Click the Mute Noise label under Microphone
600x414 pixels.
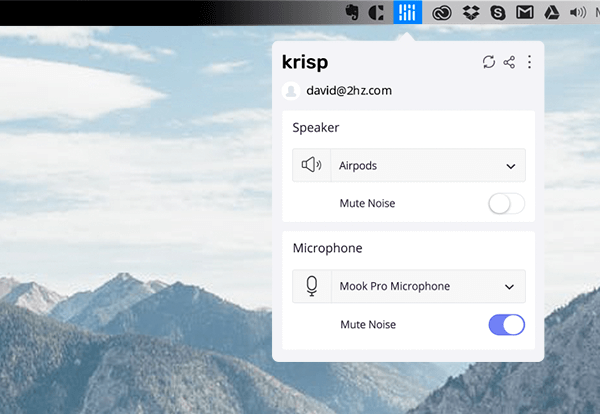(x=368, y=324)
